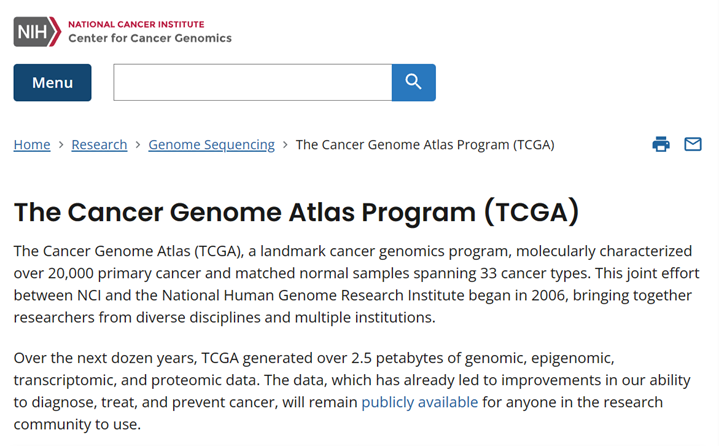Click the breadcrumb chevron after Home
The height and width of the screenshot is (446, 719).
click(61, 145)
